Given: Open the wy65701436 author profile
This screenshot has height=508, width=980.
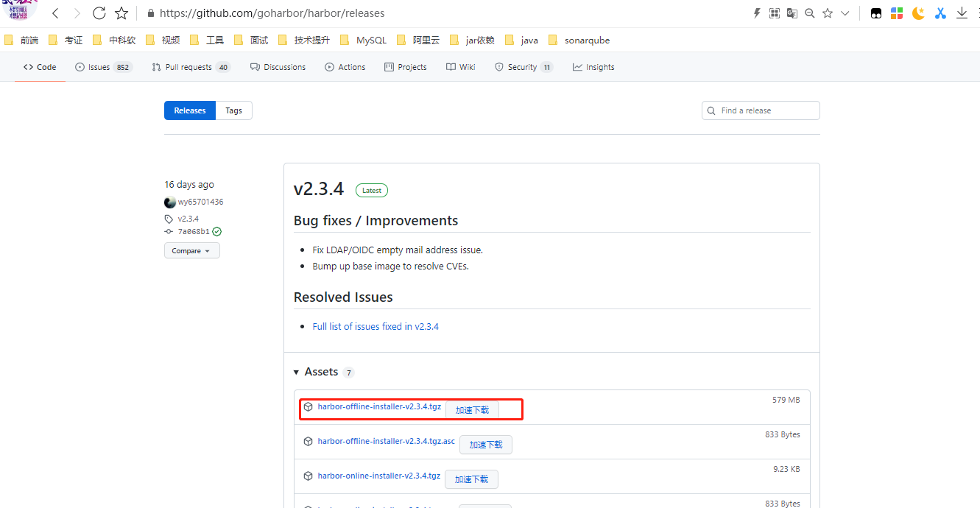Looking at the screenshot, I should pyautogui.click(x=200, y=202).
